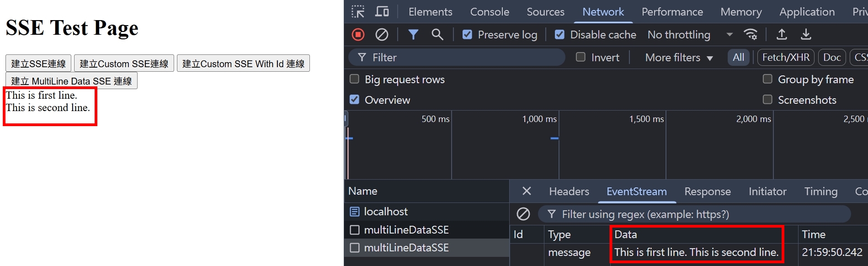868x266 pixels.
Task: Import HAR file upload icon
Action: tap(782, 34)
